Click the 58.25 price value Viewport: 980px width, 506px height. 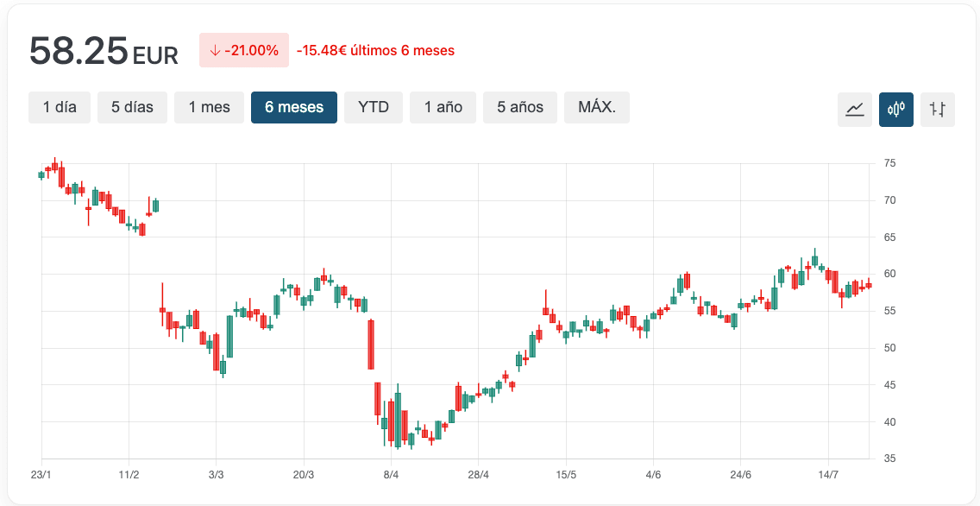(79, 52)
